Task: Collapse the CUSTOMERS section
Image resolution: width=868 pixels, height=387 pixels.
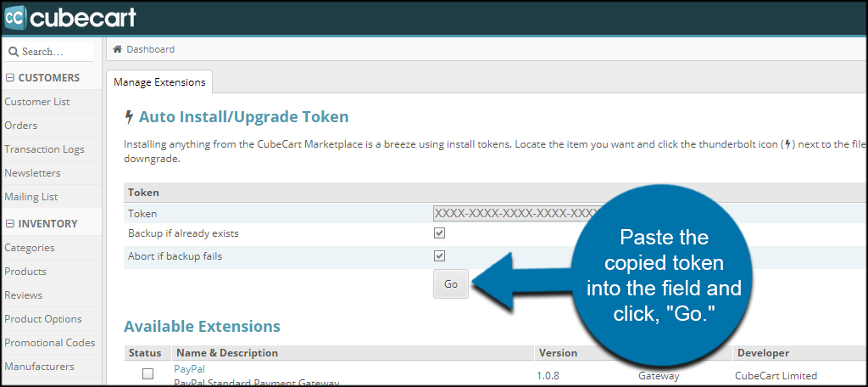Action: tap(10, 78)
